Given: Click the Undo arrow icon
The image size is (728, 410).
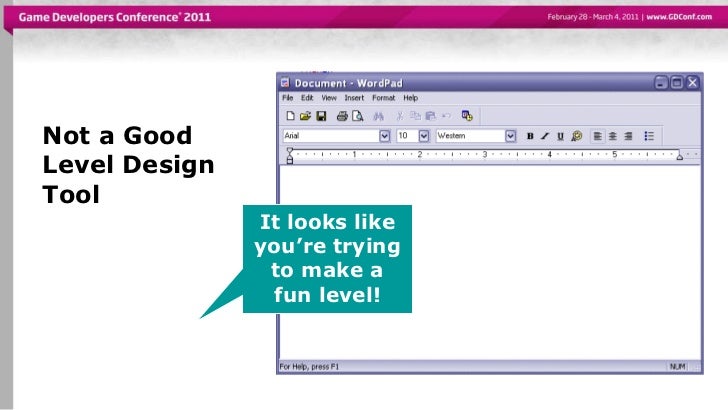Looking at the screenshot, I should tap(447, 116).
